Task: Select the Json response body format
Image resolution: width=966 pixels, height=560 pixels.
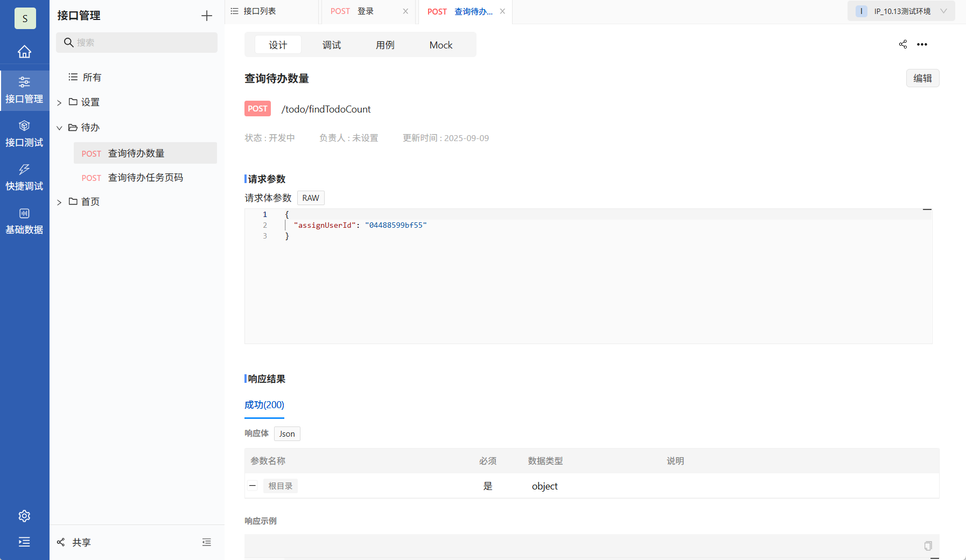Action: point(287,433)
